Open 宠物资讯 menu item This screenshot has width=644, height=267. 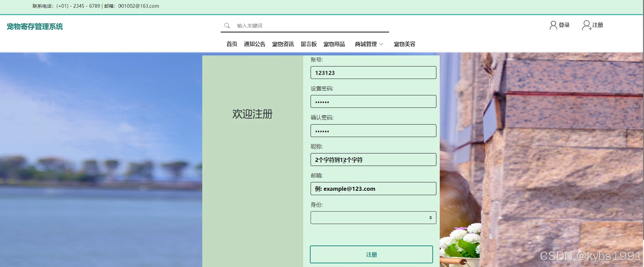click(283, 44)
